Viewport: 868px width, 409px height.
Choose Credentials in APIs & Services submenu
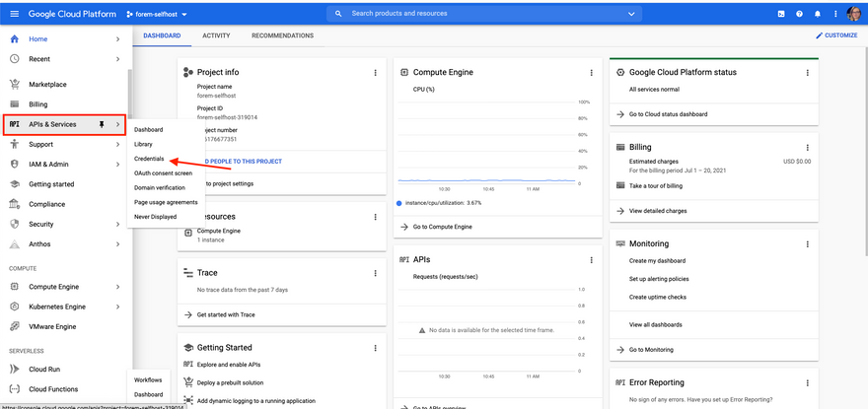149,159
